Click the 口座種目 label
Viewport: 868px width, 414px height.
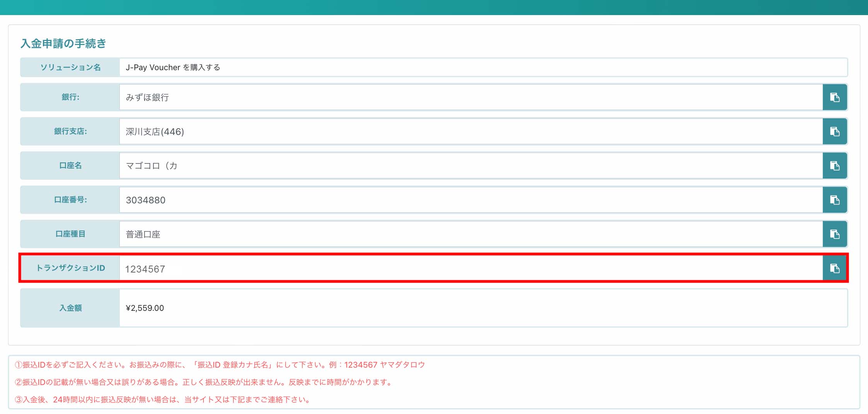(x=70, y=234)
